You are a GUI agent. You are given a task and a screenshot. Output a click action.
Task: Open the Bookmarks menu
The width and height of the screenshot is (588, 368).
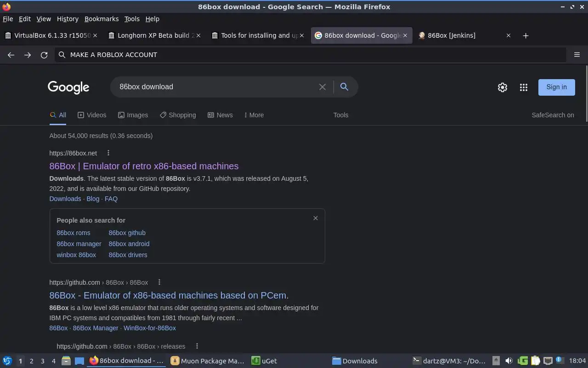pyautogui.click(x=102, y=19)
